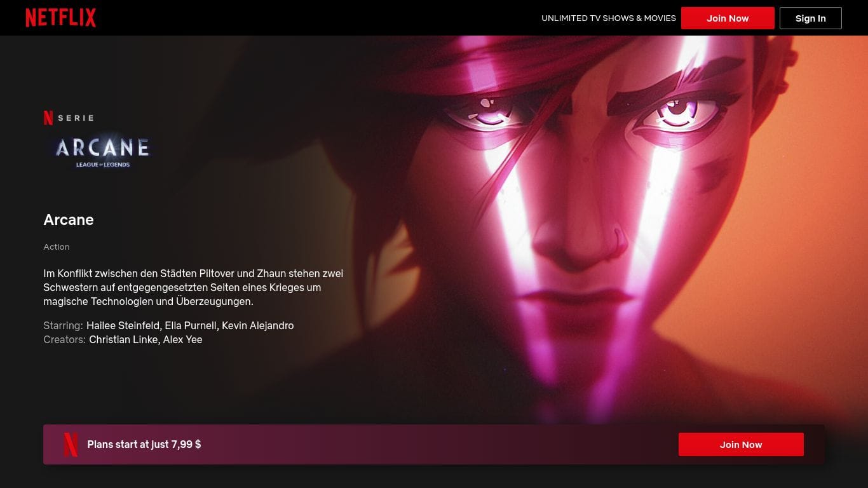Click the small Netflix N icon beside SERIE
Viewport: 868px width, 488px height.
click(48, 118)
